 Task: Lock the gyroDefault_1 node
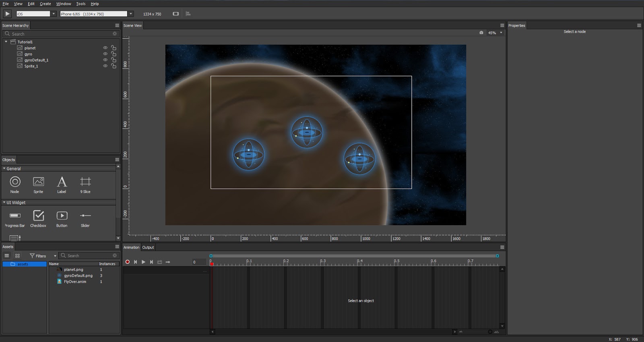pyautogui.click(x=114, y=60)
